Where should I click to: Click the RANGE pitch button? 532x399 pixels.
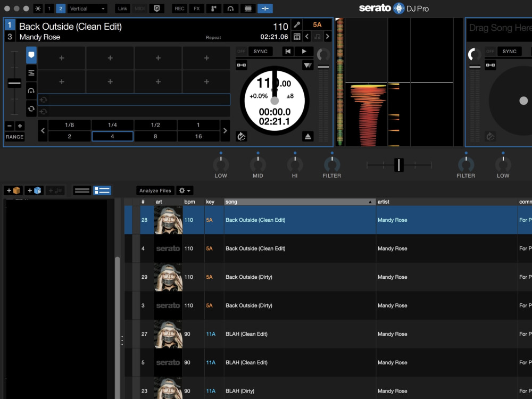tap(14, 137)
